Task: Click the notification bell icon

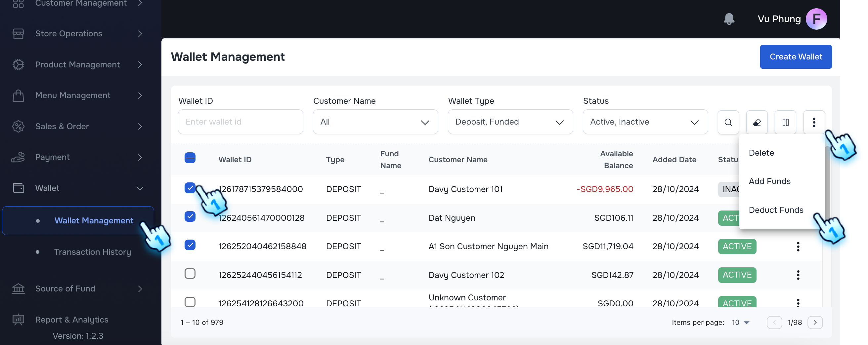Action: point(729,19)
